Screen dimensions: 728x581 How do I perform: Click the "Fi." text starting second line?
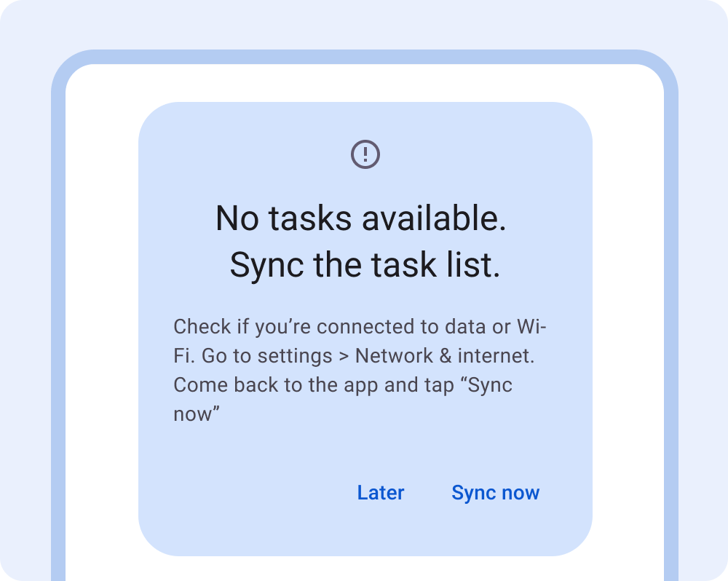(x=184, y=356)
